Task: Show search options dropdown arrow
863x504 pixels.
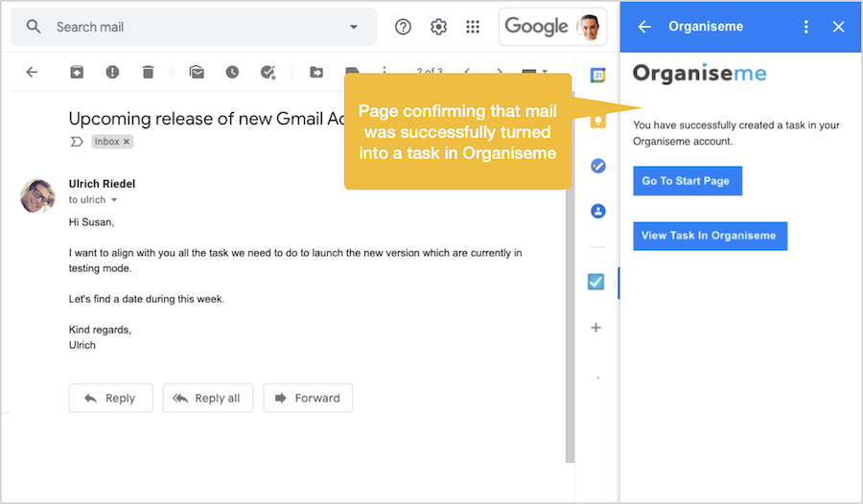Action: pyautogui.click(x=354, y=27)
